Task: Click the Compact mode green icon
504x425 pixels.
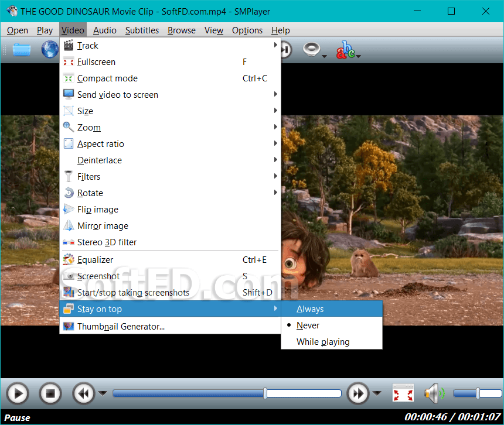Action: 69,78
